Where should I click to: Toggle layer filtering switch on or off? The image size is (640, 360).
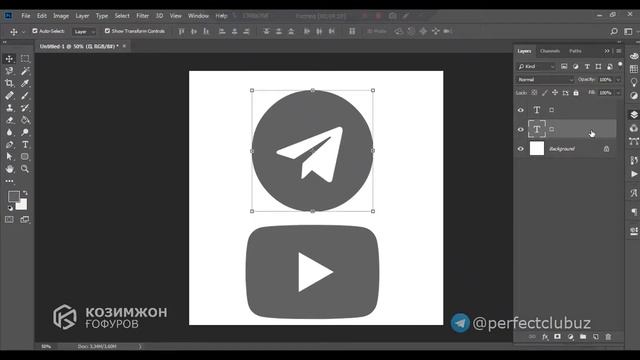[x=620, y=64]
